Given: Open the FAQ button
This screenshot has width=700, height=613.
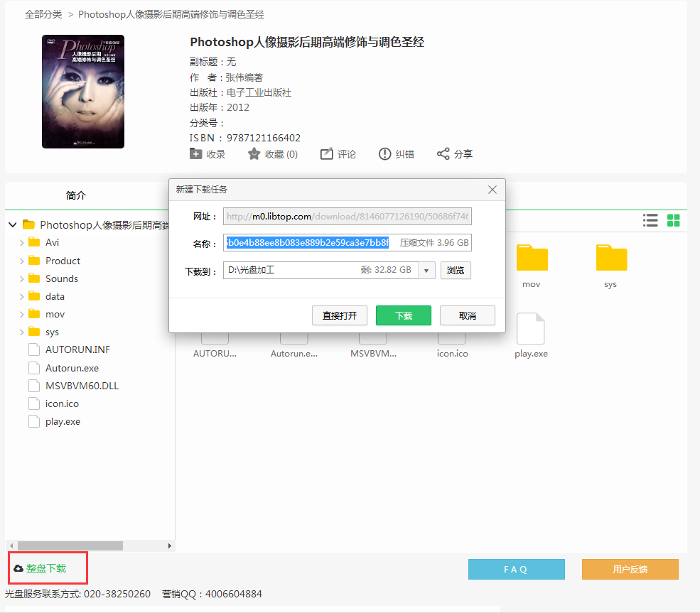Looking at the screenshot, I should pyautogui.click(x=517, y=569).
